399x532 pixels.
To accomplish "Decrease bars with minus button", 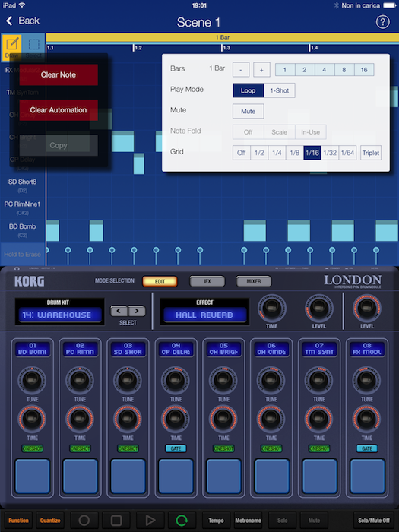I will [x=241, y=70].
